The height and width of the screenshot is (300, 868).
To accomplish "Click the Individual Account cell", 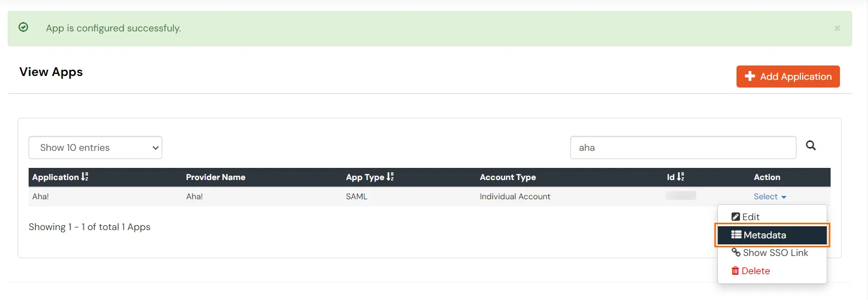I will click(515, 197).
